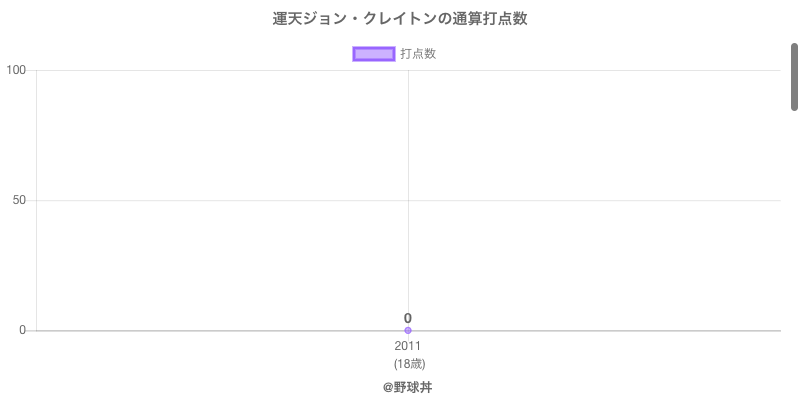Click the 100 y-axis tick label

[x=16, y=70]
